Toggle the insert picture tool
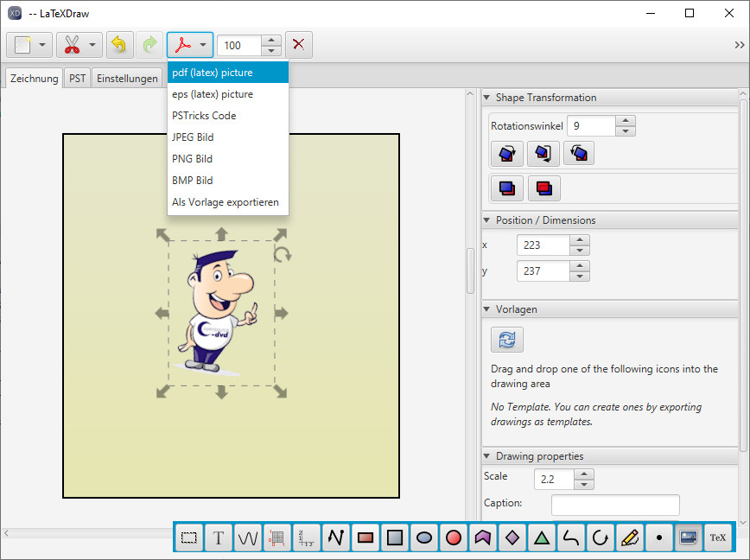750x560 pixels. [x=688, y=538]
